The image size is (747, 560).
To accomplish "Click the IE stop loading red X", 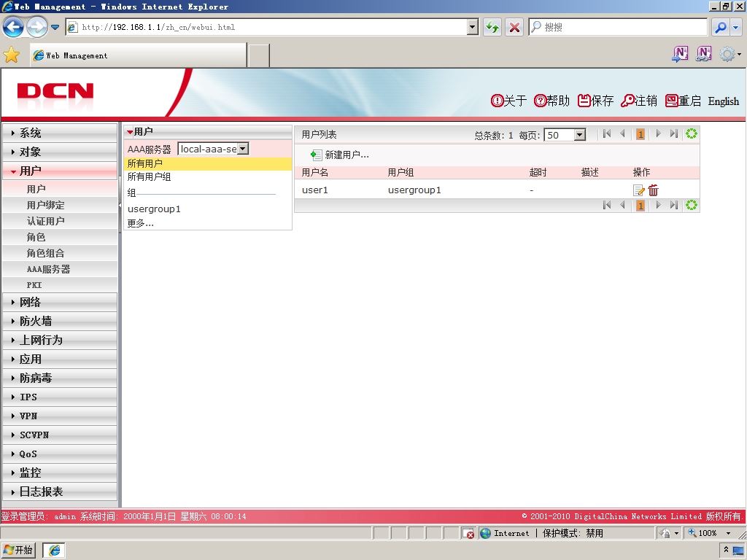I will (514, 27).
